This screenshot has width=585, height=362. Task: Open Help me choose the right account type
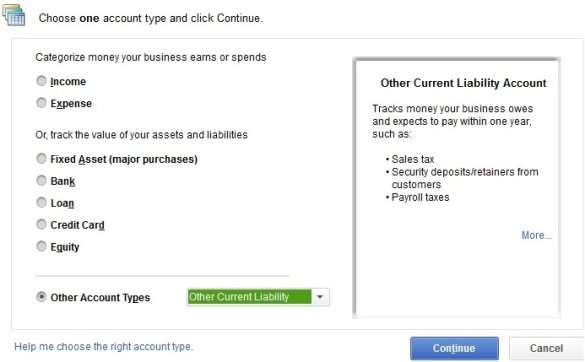pos(103,347)
